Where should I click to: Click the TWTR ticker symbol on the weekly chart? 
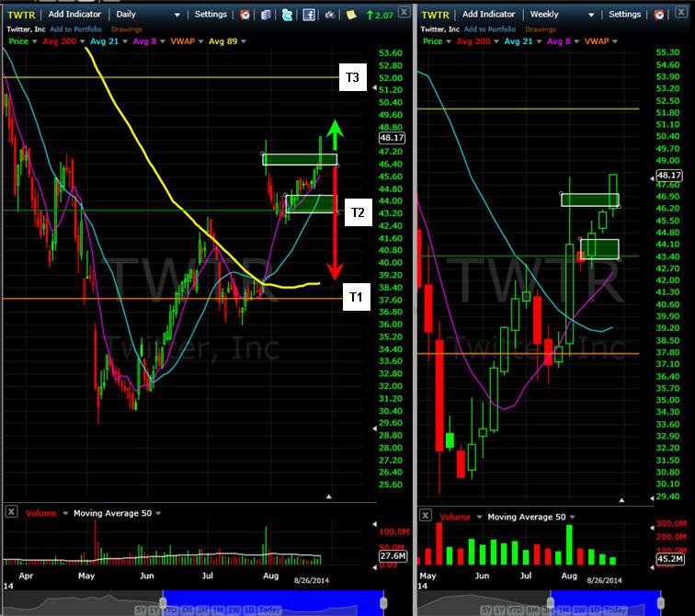tap(435, 15)
